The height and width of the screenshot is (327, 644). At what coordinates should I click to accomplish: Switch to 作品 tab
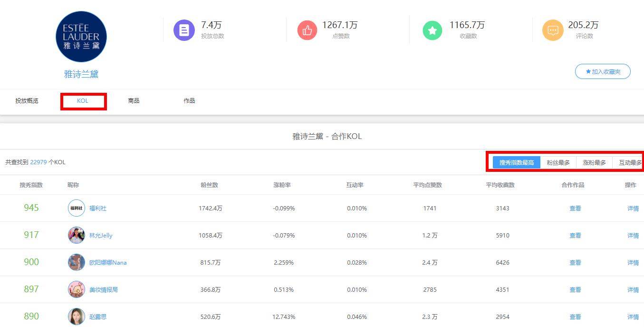pyautogui.click(x=189, y=101)
